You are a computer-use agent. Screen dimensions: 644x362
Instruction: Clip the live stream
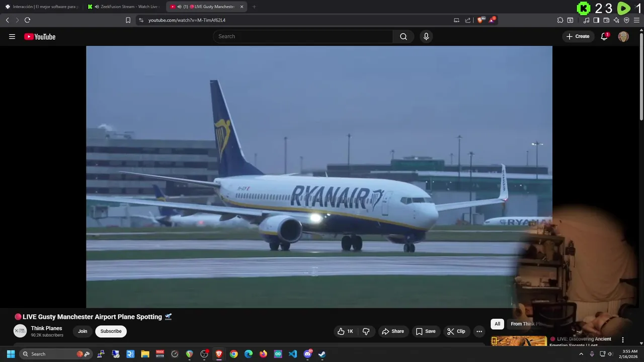pyautogui.click(x=456, y=331)
